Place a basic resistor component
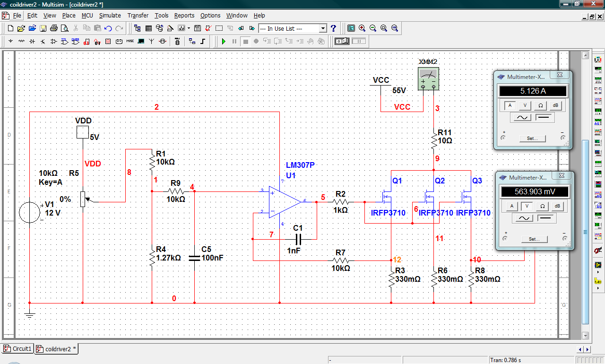The height and width of the screenshot is (364, 605). coord(21,42)
